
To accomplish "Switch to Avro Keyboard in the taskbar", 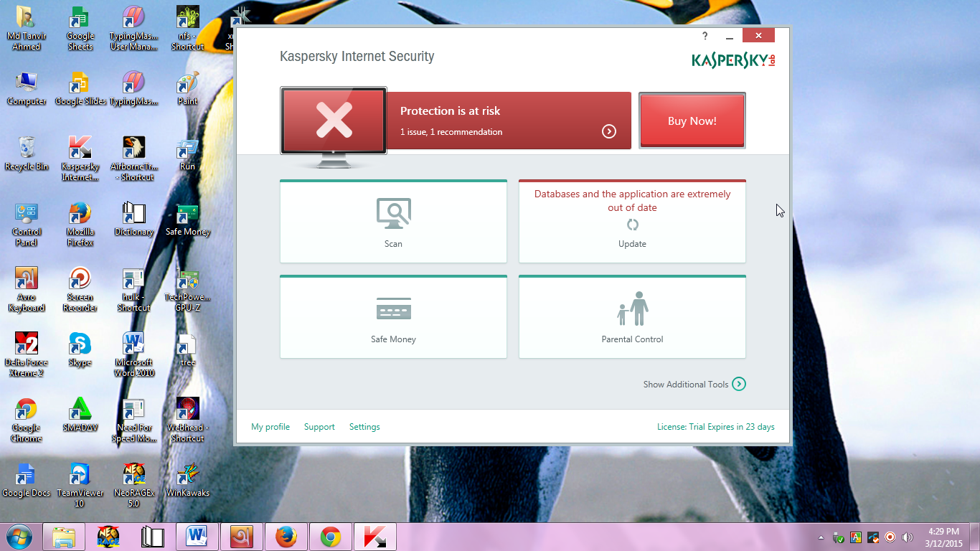I will point(242,537).
